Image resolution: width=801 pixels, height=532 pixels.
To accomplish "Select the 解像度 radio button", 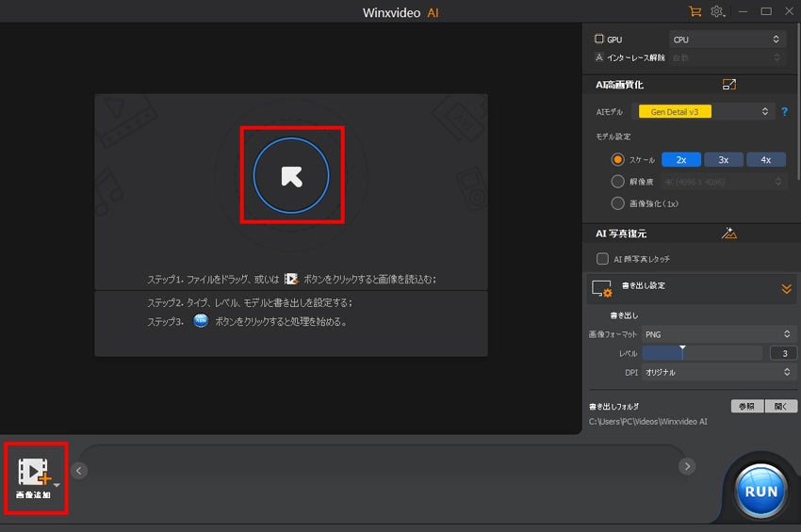I will 617,181.
